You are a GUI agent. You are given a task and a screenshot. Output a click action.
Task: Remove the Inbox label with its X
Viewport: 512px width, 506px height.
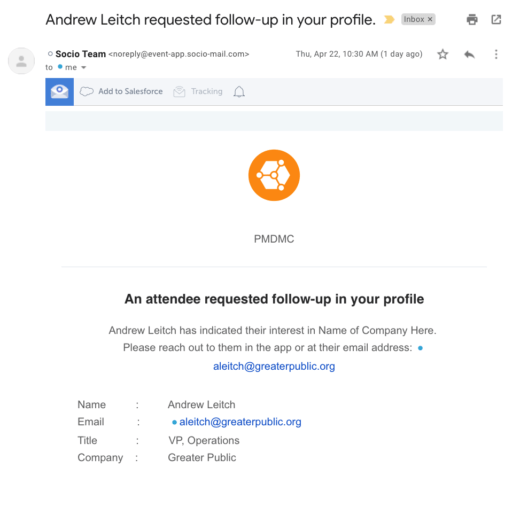[x=430, y=19]
